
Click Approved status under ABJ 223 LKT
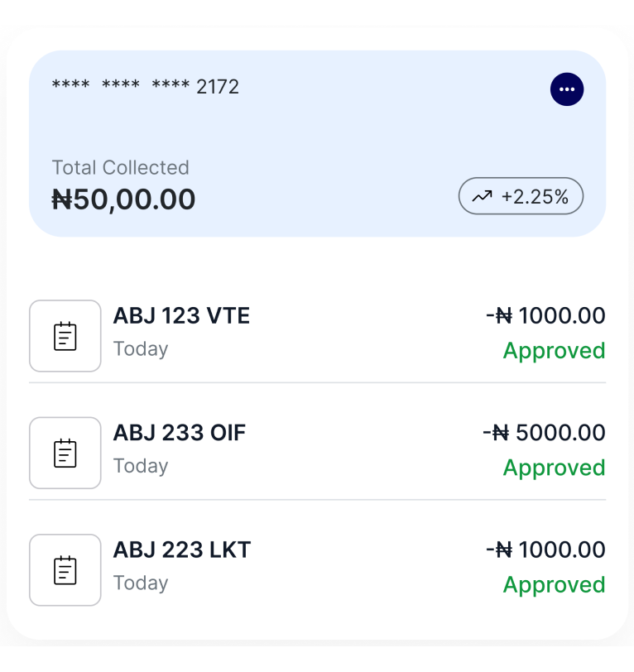coord(555,585)
